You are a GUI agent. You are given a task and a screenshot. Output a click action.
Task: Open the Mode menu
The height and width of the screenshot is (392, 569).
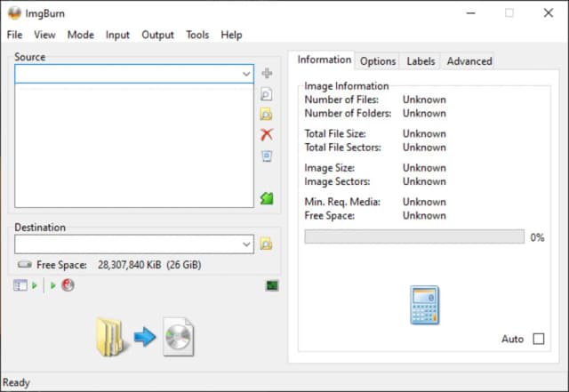(81, 35)
